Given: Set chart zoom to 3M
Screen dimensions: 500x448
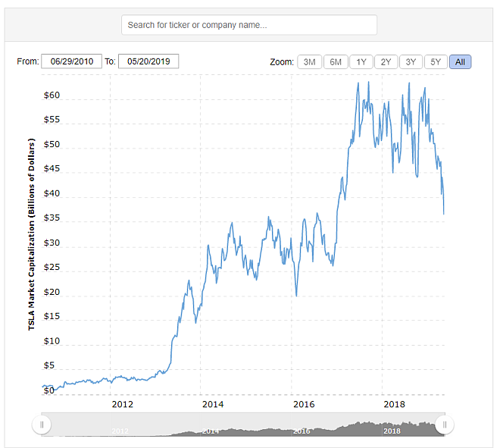Looking at the screenshot, I should pos(309,62).
